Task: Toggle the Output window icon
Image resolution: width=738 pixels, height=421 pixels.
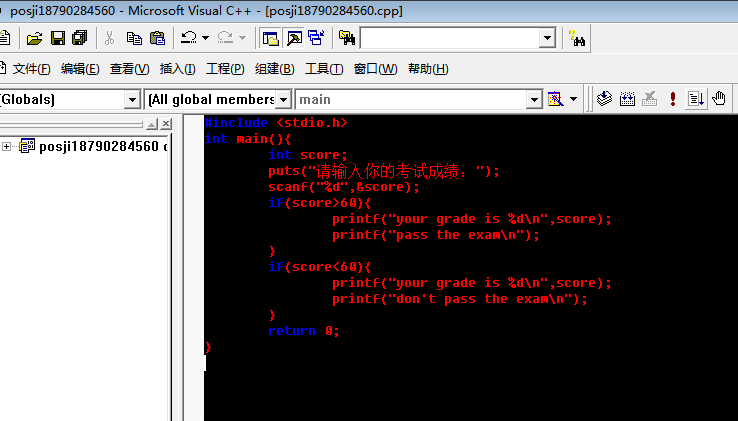Action: 294,38
